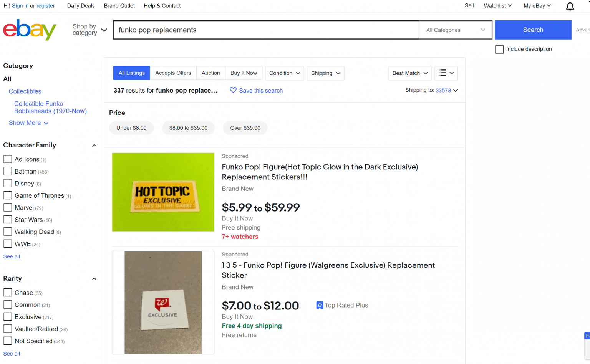Open the notifications bell
The height and width of the screenshot is (364, 590).
coord(570,6)
